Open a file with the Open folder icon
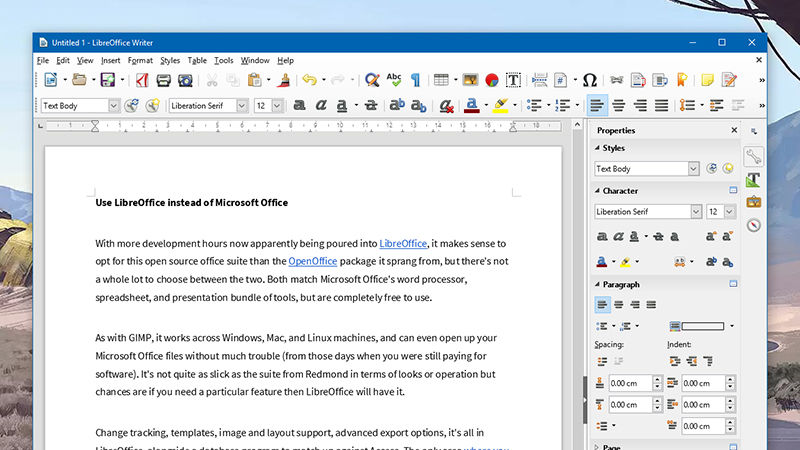 [x=79, y=80]
